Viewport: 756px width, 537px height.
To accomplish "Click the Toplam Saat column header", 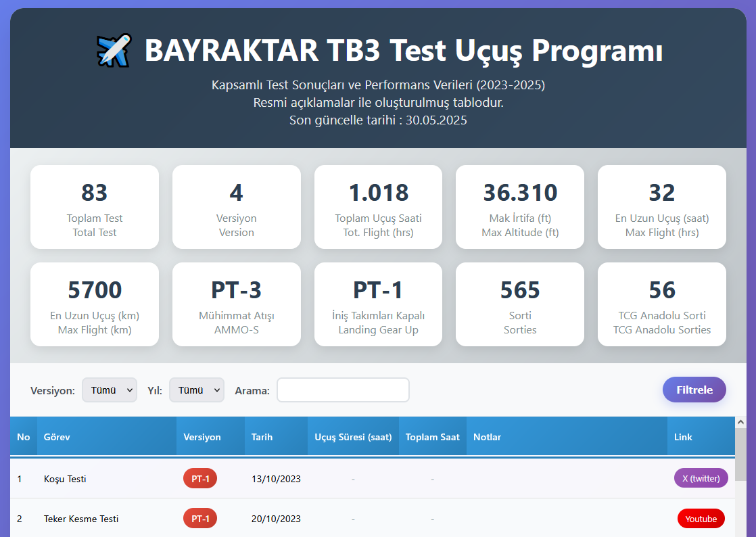I will (433, 437).
